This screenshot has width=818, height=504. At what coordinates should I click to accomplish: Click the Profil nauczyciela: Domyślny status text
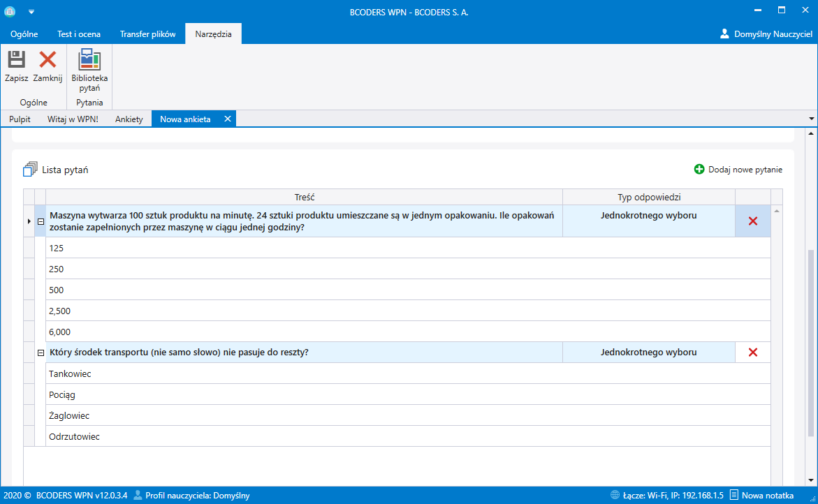[197, 495]
